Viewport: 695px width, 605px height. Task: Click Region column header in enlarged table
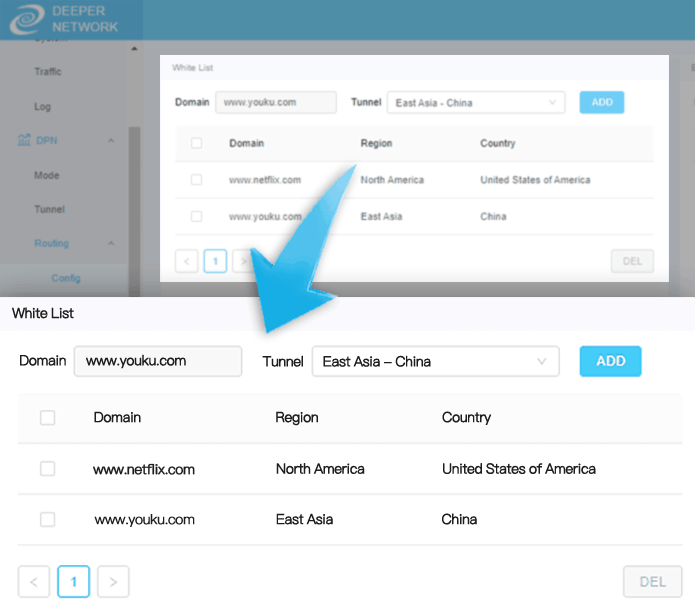297,418
